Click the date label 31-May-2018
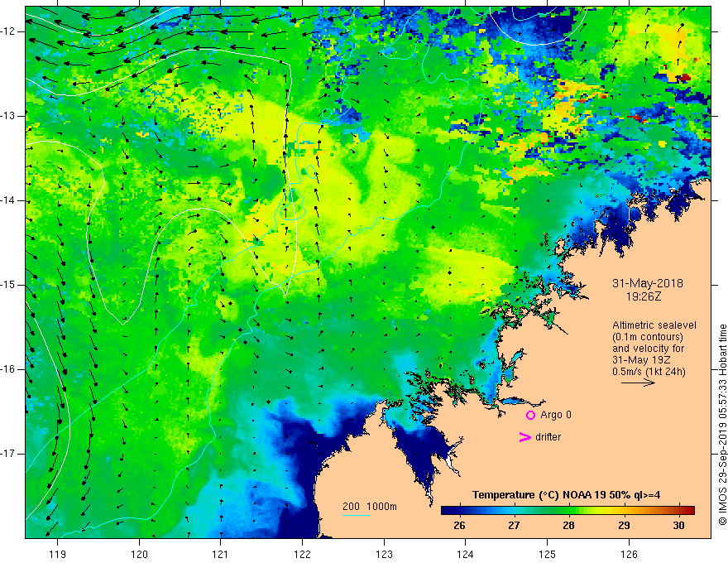The height and width of the screenshot is (563, 728). coord(648,283)
